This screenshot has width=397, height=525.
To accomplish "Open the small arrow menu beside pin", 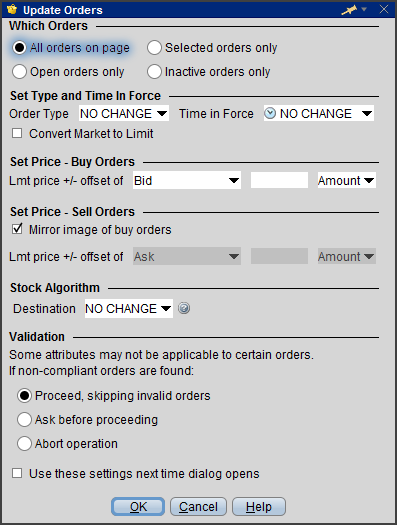I will point(364,9).
